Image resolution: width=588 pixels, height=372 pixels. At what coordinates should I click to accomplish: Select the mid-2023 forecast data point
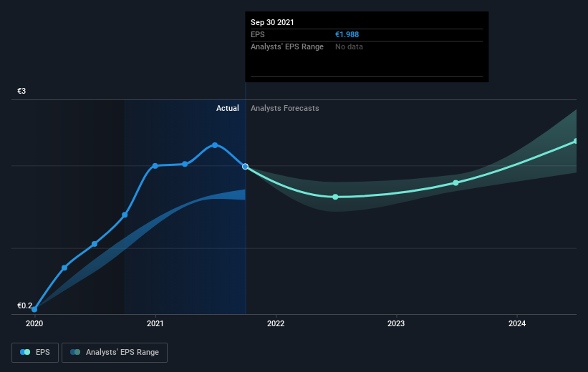coord(456,183)
